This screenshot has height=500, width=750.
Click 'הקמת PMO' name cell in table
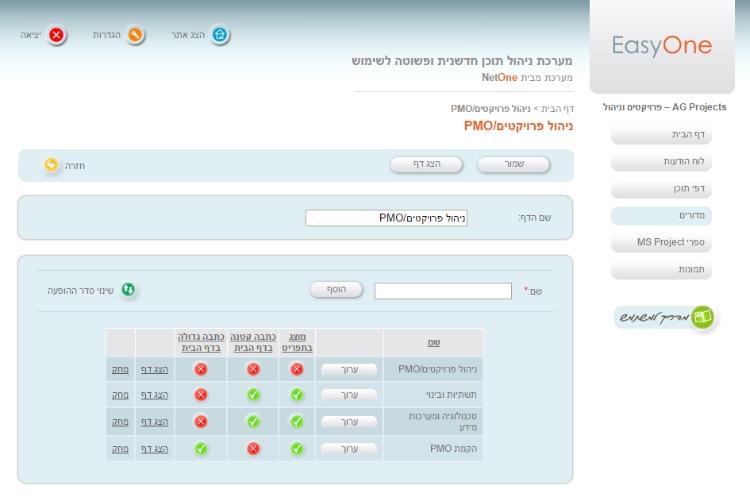[453, 449]
